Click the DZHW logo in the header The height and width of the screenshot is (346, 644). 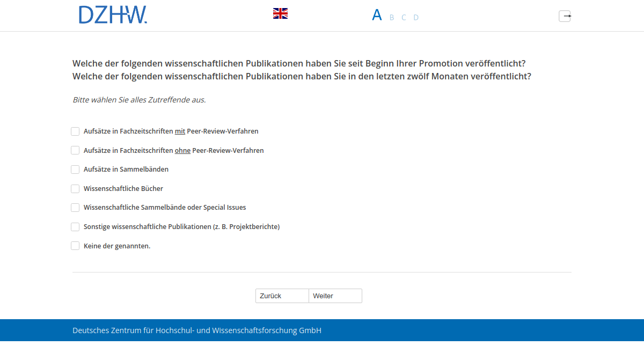click(113, 15)
